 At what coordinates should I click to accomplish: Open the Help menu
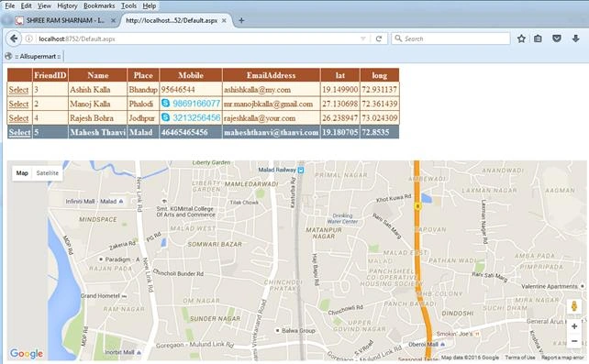150,6
